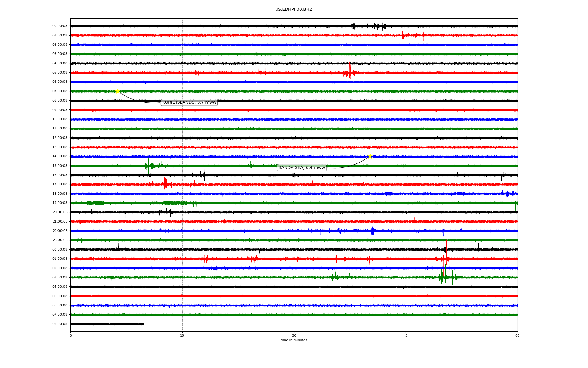Click the 07:00:08 label near top
The image size is (588, 368).
click(60, 91)
